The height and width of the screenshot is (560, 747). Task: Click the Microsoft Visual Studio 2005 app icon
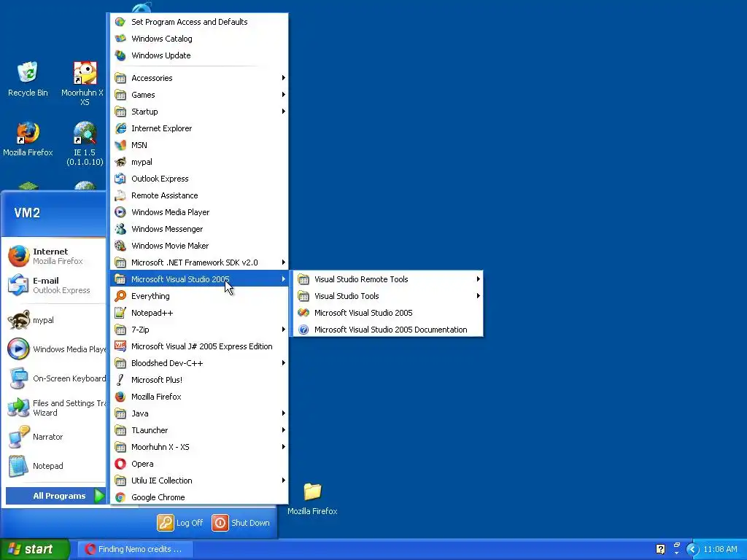(x=303, y=313)
